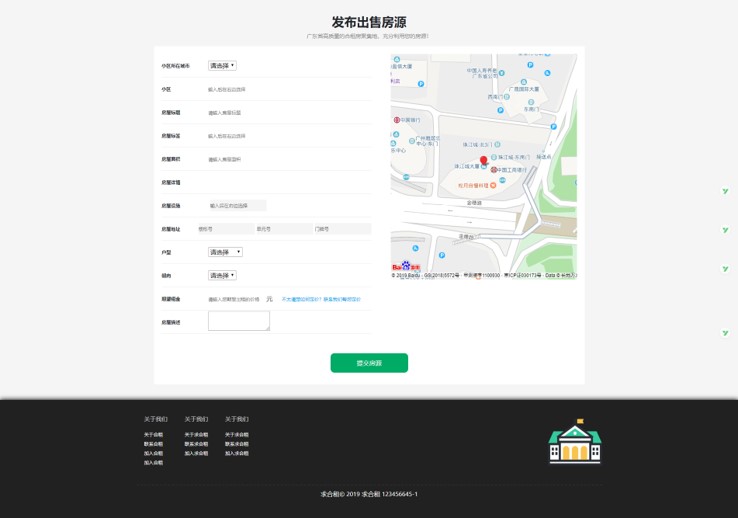Click the green 提交房源 submit button
The height and width of the screenshot is (518, 738).
369,363
